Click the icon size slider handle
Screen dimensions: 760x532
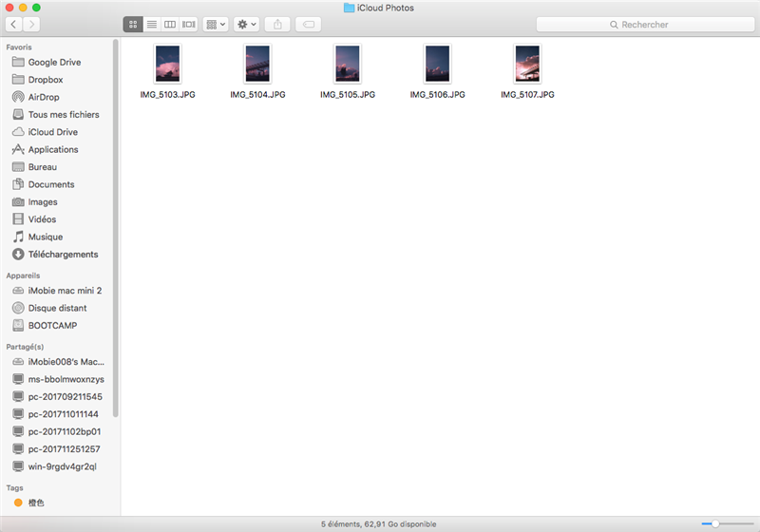[715, 523]
